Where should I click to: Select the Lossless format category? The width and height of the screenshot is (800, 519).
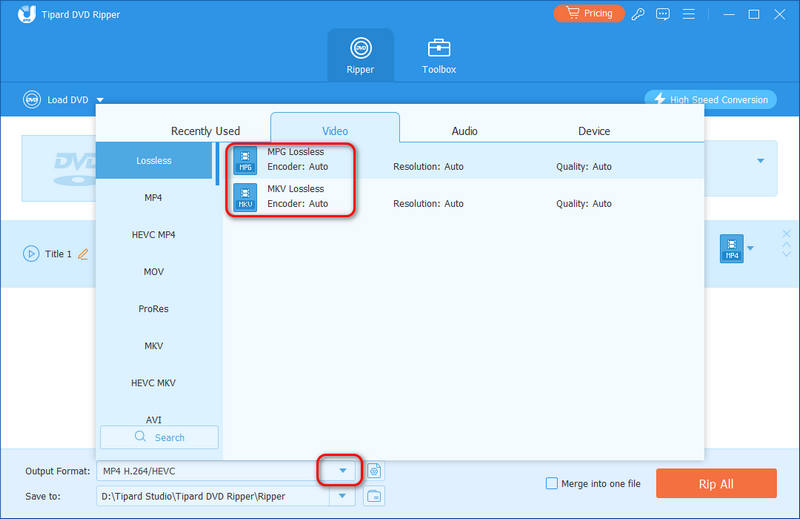154,160
